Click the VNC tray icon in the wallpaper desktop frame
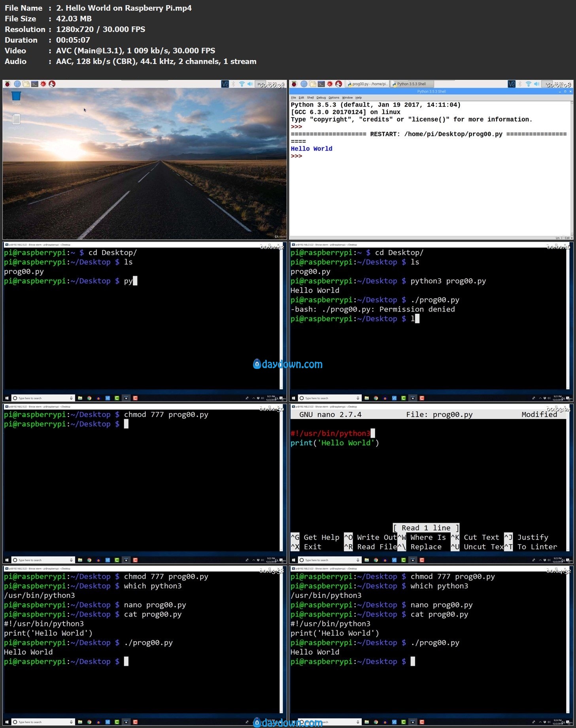 [225, 84]
